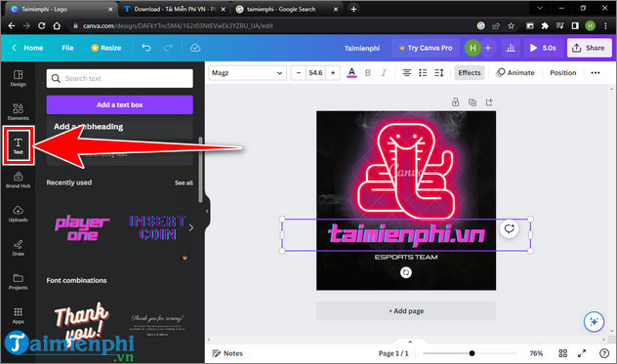The width and height of the screenshot is (617, 364).
Task: Click the 76% zoom level
Action: (536, 353)
